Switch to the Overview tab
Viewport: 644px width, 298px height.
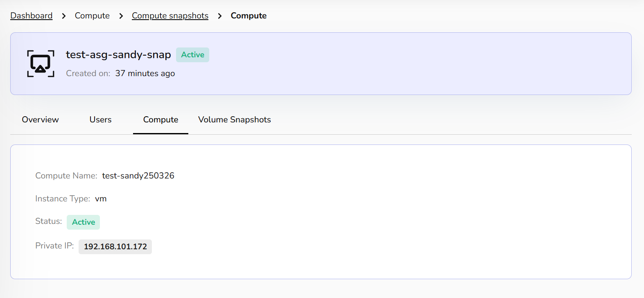[x=40, y=120]
